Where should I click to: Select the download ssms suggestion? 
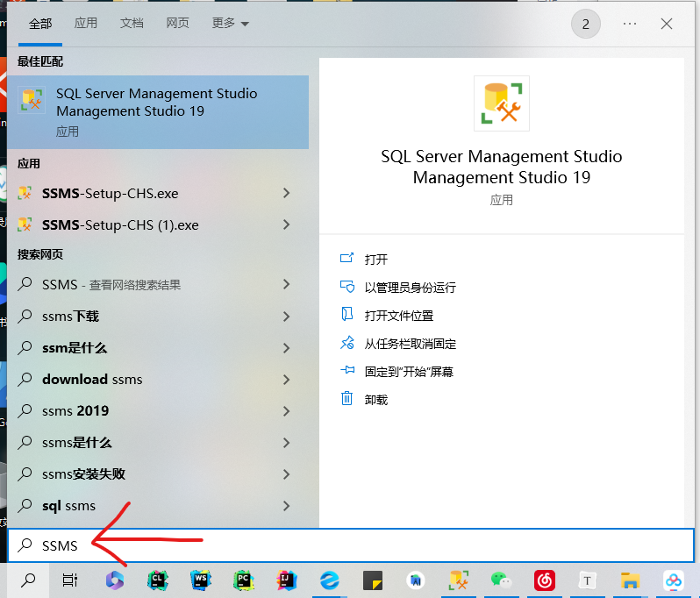[x=158, y=380]
